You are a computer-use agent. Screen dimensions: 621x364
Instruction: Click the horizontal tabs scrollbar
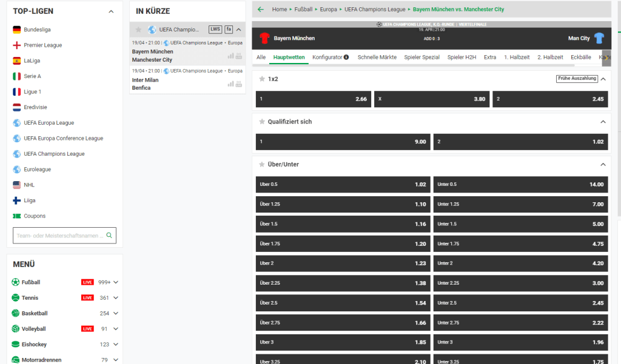coord(414,65)
